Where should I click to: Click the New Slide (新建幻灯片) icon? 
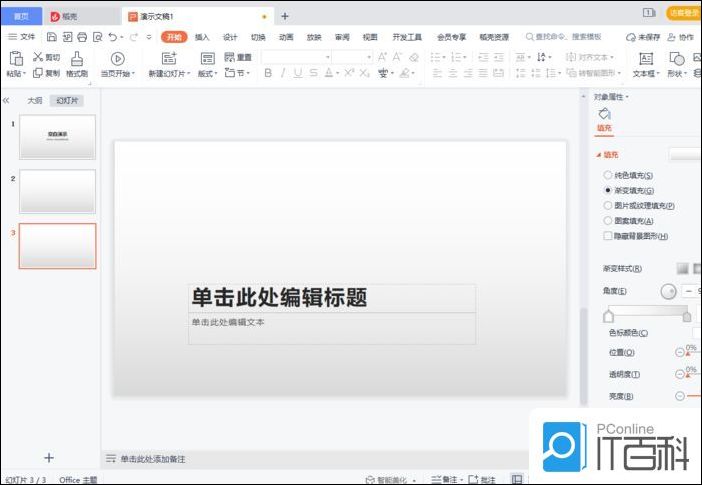[168, 59]
